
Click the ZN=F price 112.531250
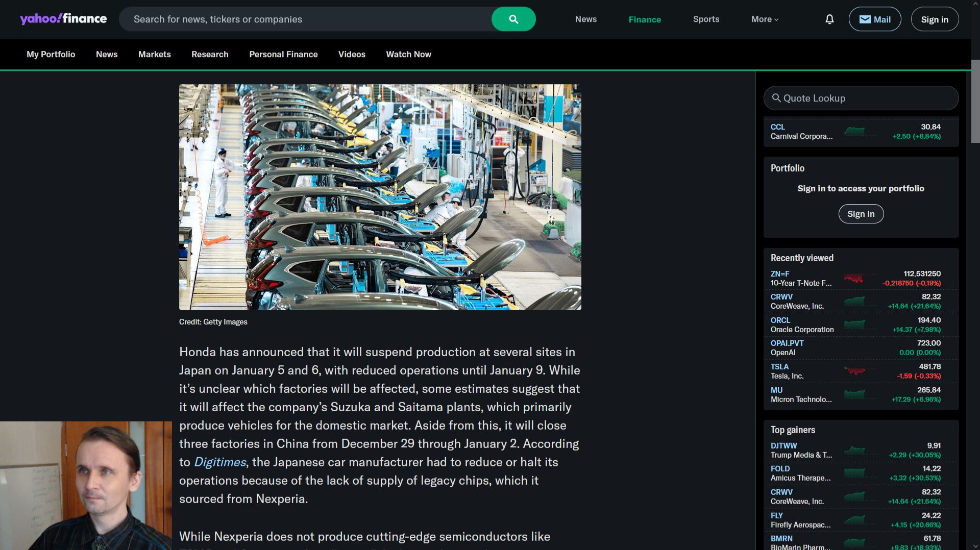(922, 274)
